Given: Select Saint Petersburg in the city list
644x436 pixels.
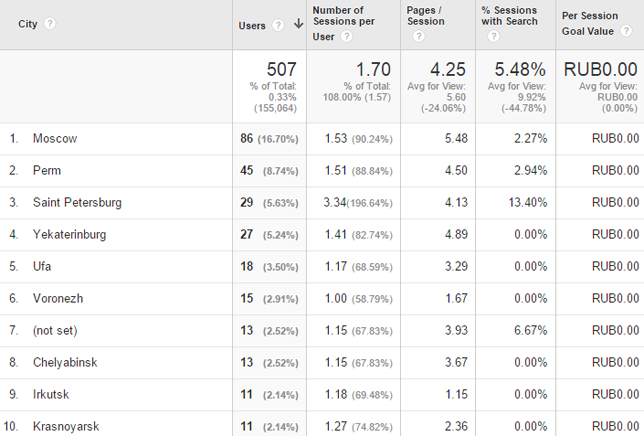Looking at the screenshot, I should pos(77,202).
